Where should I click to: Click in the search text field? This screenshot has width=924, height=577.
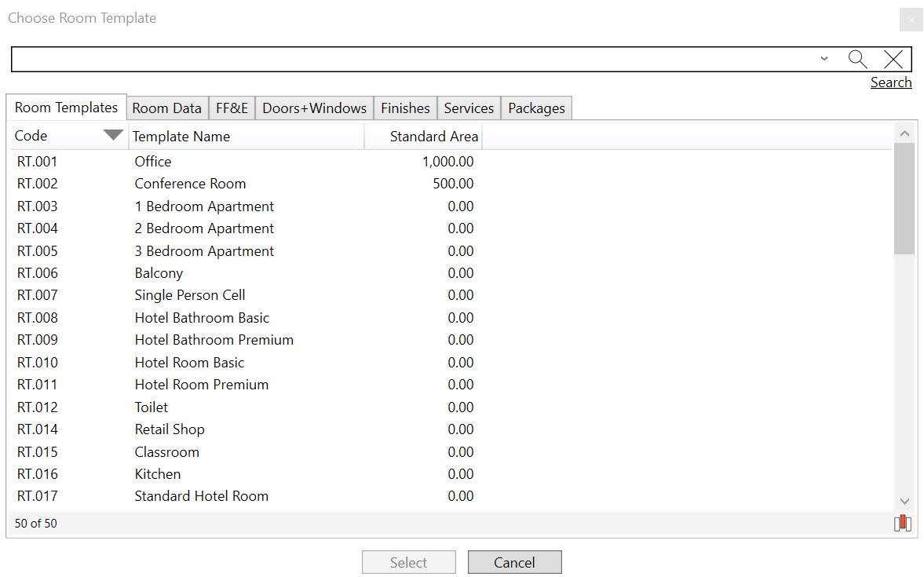tap(408, 59)
